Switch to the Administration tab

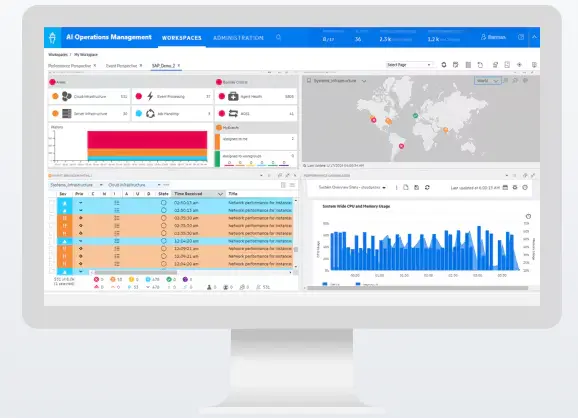[x=238, y=38]
